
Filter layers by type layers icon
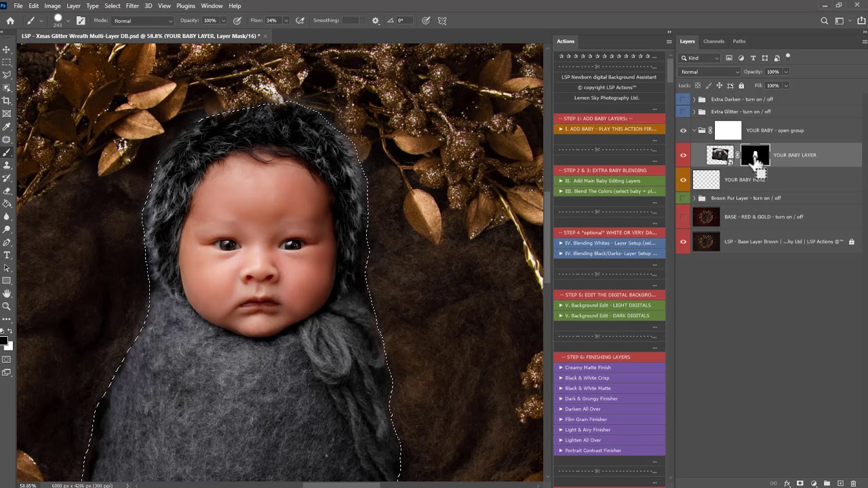point(753,58)
